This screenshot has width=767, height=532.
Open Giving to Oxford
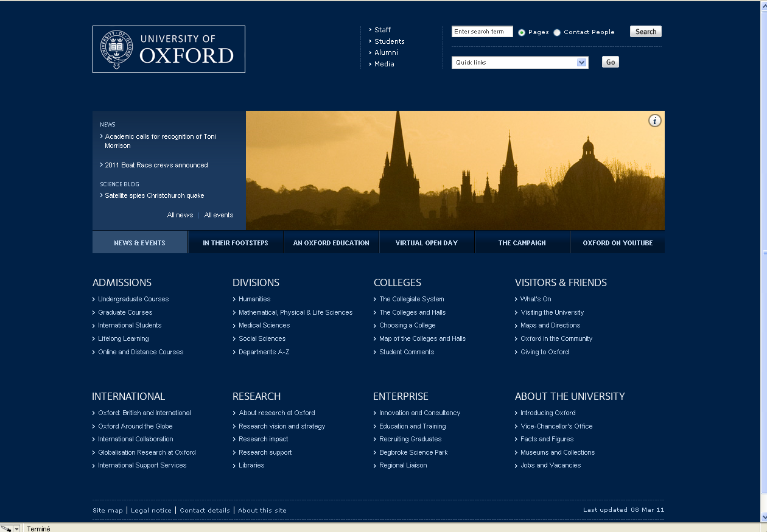click(x=545, y=352)
